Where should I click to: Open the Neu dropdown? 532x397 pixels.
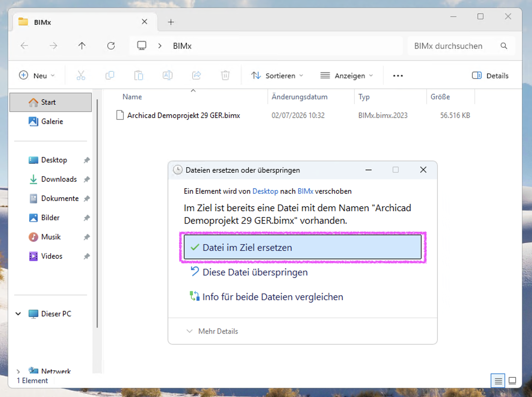click(37, 75)
